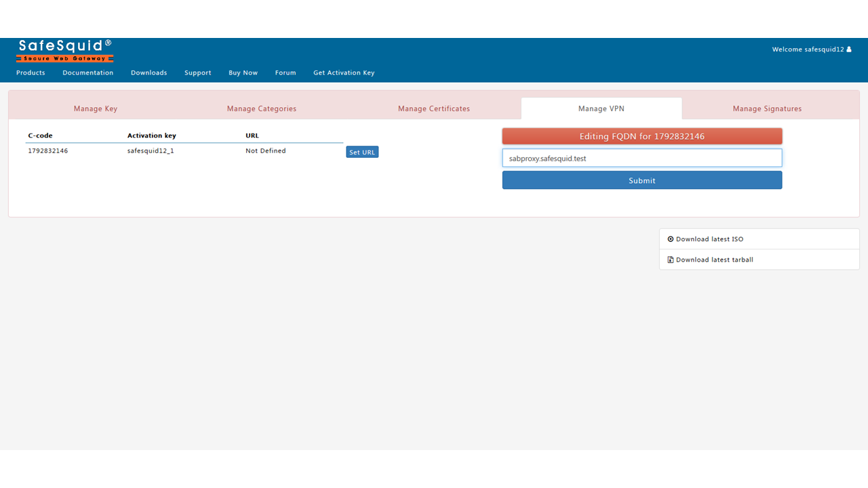The image size is (868, 488).
Task: Open the Manage Certificates tab
Action: click(434, 108)
